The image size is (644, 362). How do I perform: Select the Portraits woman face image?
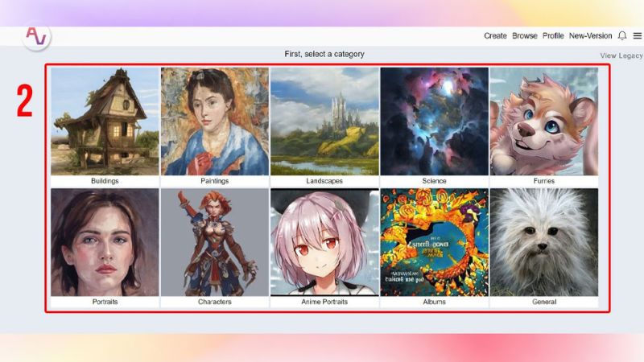(x=105, y=242)
